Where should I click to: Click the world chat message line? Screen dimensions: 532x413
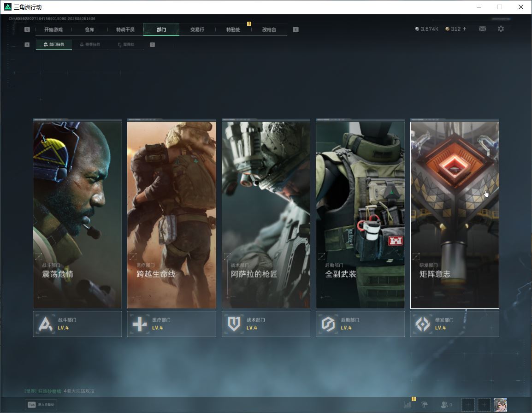point(59,391)
